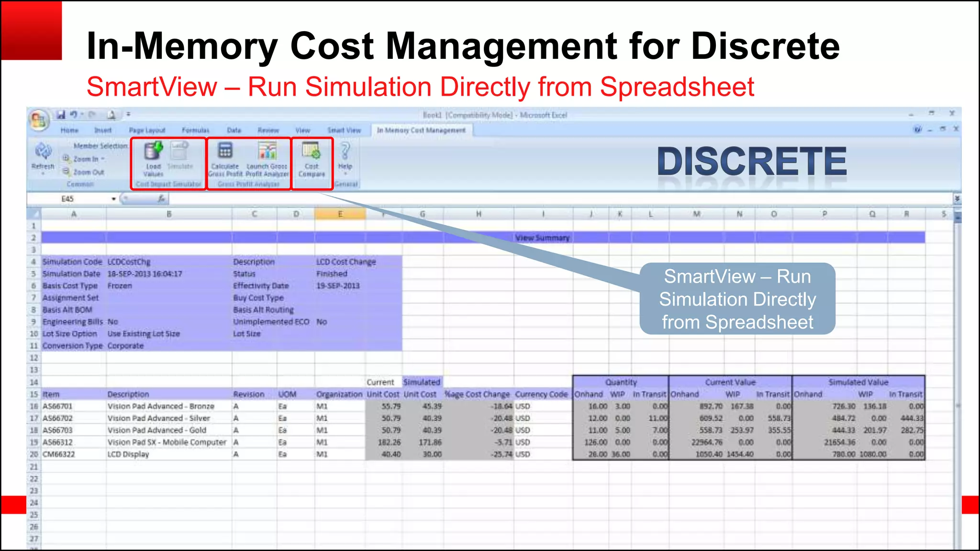Click the Name Box showing E45
Viewport: 980px width, 551px height.
pos(67,199)
